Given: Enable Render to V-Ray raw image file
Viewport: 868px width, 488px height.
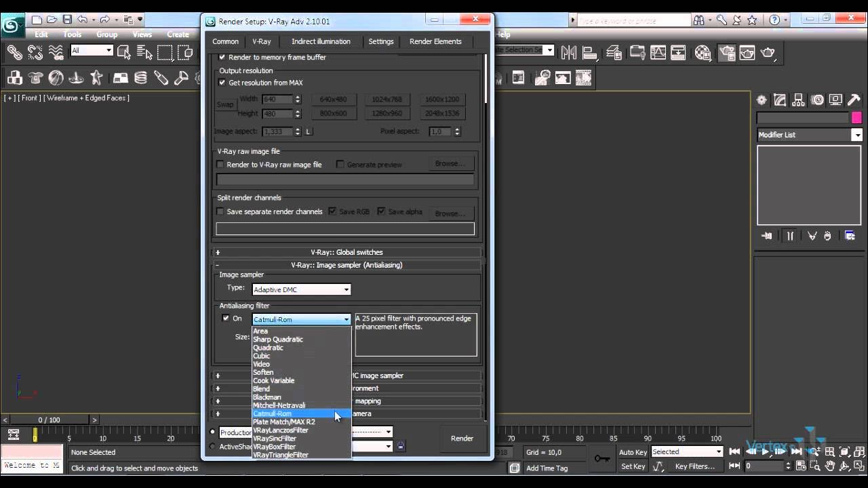Looking at the screenshot, I should [220, 165].
